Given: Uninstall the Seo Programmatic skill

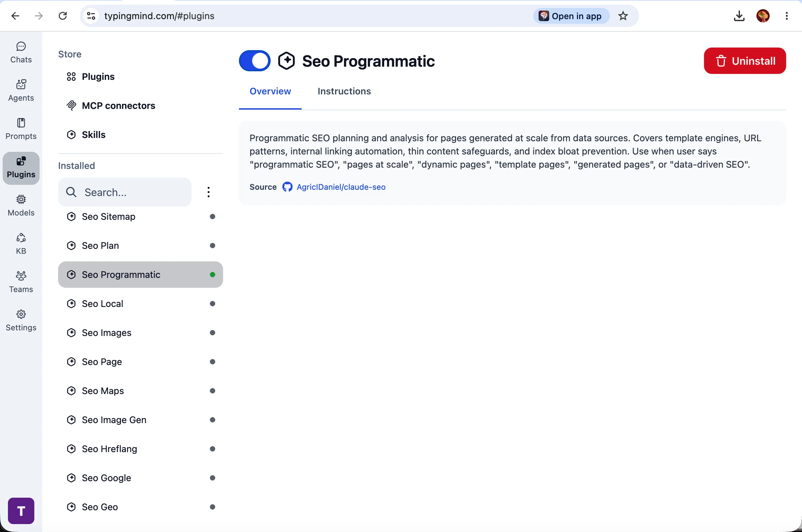Looking at the screenshot, I should pos(745,61).
